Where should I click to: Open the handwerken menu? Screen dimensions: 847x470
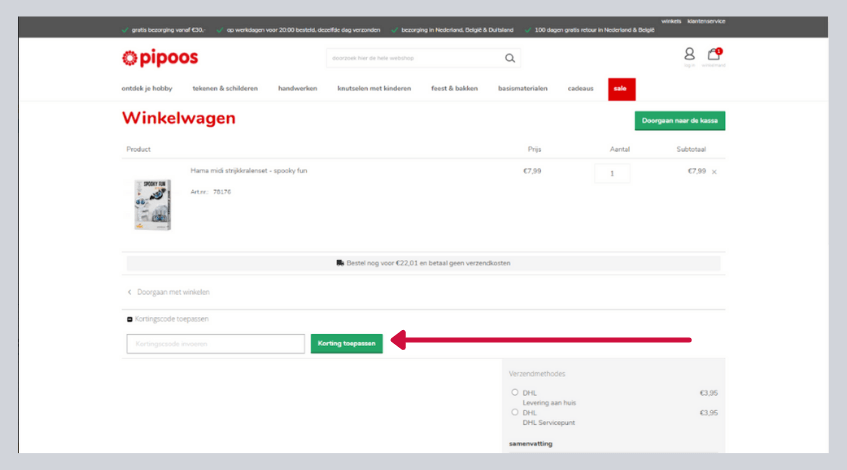[297, 89]
